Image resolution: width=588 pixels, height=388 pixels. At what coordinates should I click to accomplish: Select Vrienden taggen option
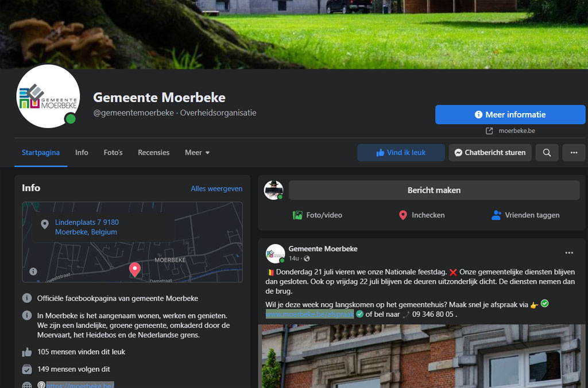click(x=525, y=215)
